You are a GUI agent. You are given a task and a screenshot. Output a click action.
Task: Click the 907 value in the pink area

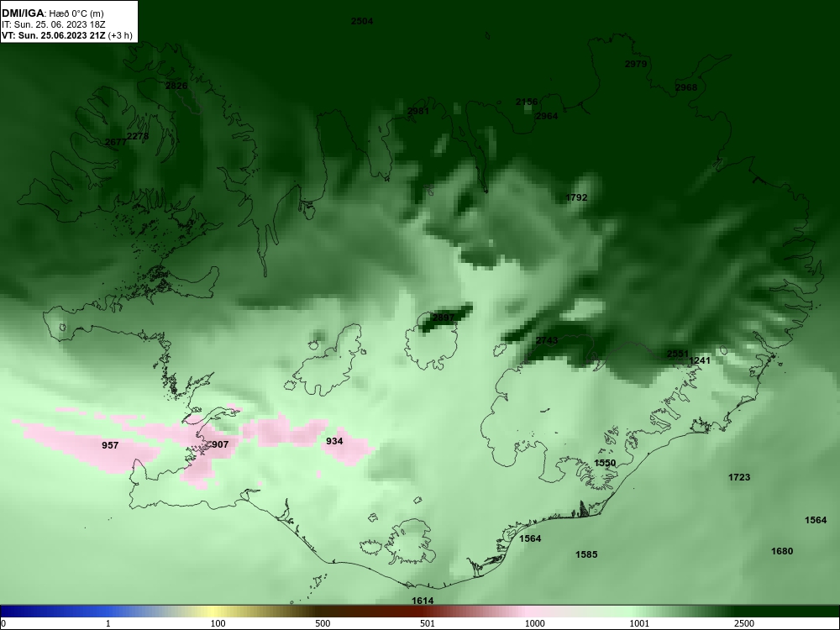[220, 444]
